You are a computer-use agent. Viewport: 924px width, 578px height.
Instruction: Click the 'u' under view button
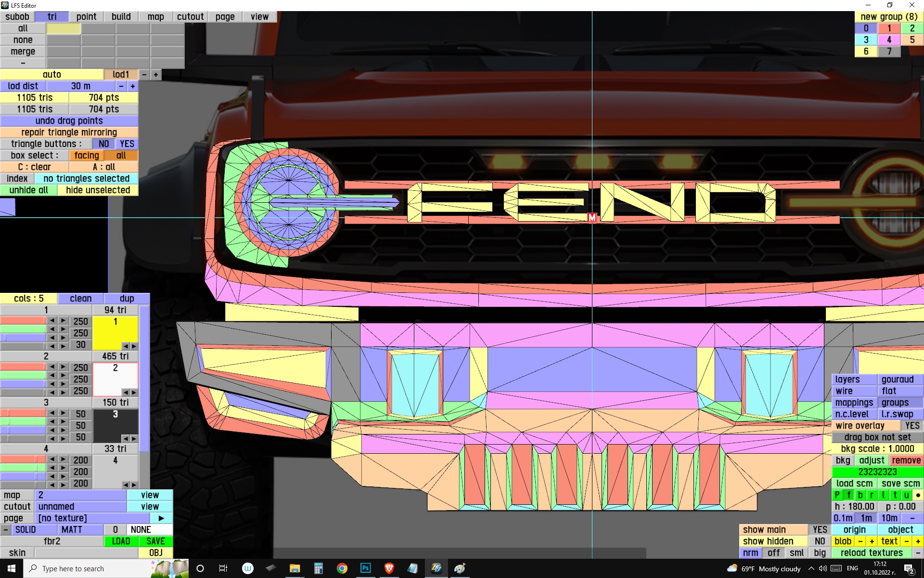pyautogui.click(x=906, y=495)
